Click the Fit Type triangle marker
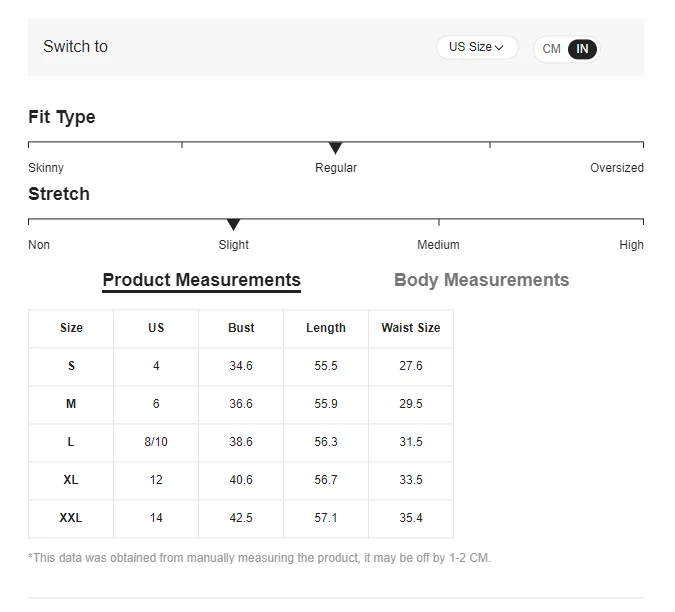Image resolution: width=675 pixels, height=612 pixels. (336, 148)
